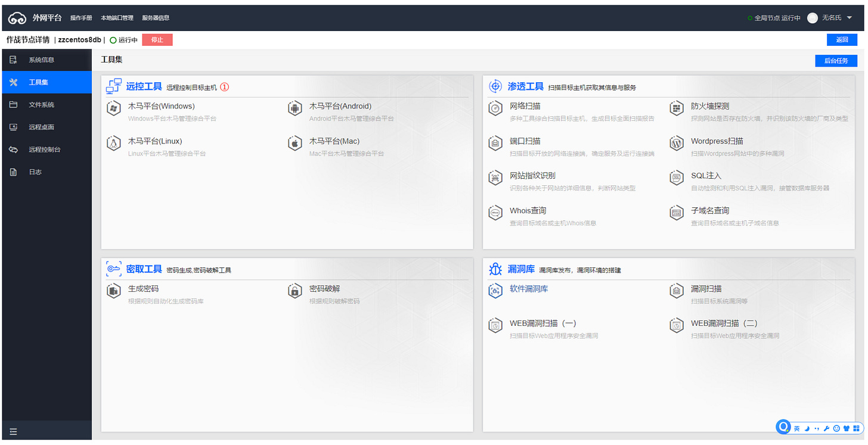
Task: Click the 密码破解 lock icon
Action: coord(294,291)
